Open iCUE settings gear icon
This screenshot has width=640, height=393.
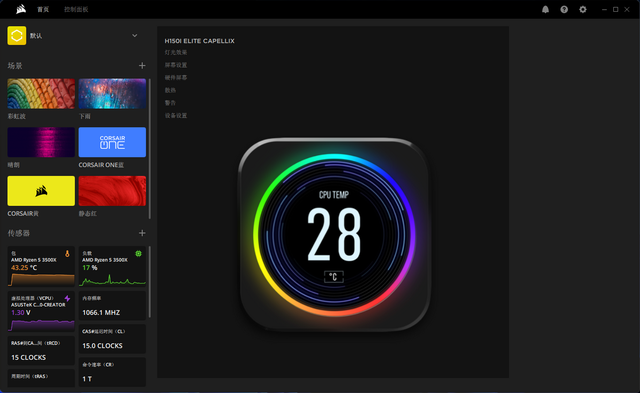(583, 9)
